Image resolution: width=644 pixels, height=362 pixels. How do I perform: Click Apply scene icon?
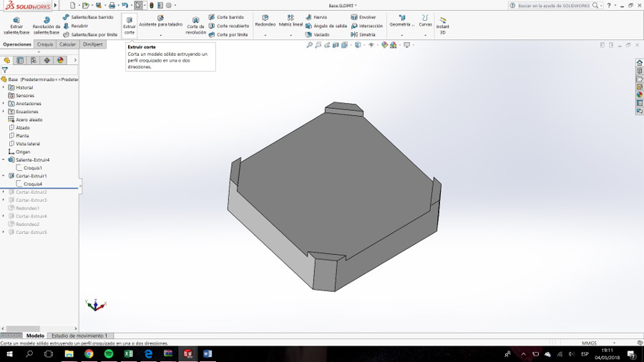(x=394, y=45)
